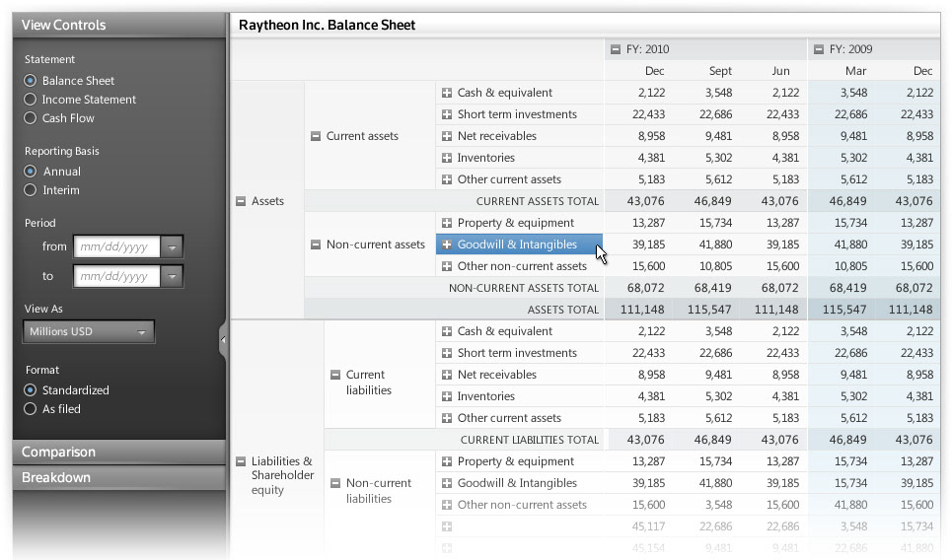The image size is (952, 560).
Task: Select Standardized format option
Action: point(30,389)
